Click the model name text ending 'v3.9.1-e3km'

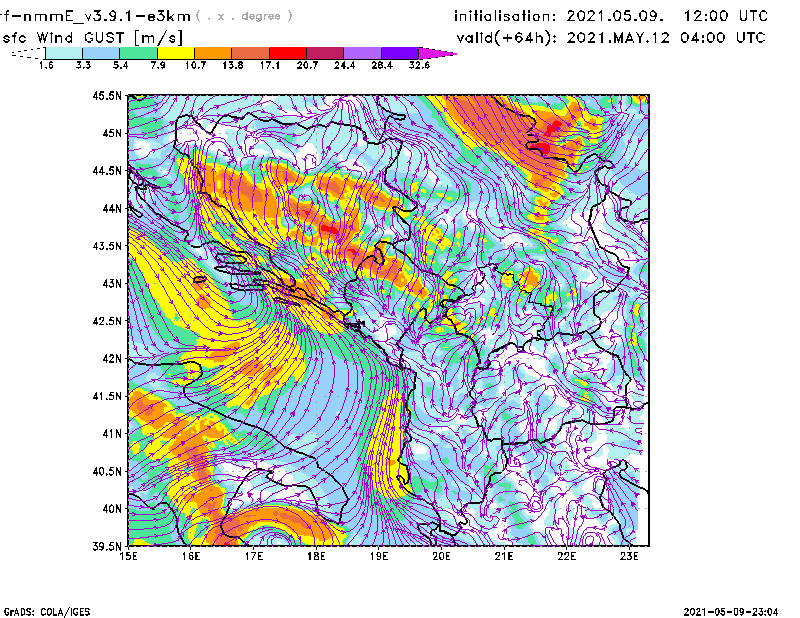(x=95, y=16)
